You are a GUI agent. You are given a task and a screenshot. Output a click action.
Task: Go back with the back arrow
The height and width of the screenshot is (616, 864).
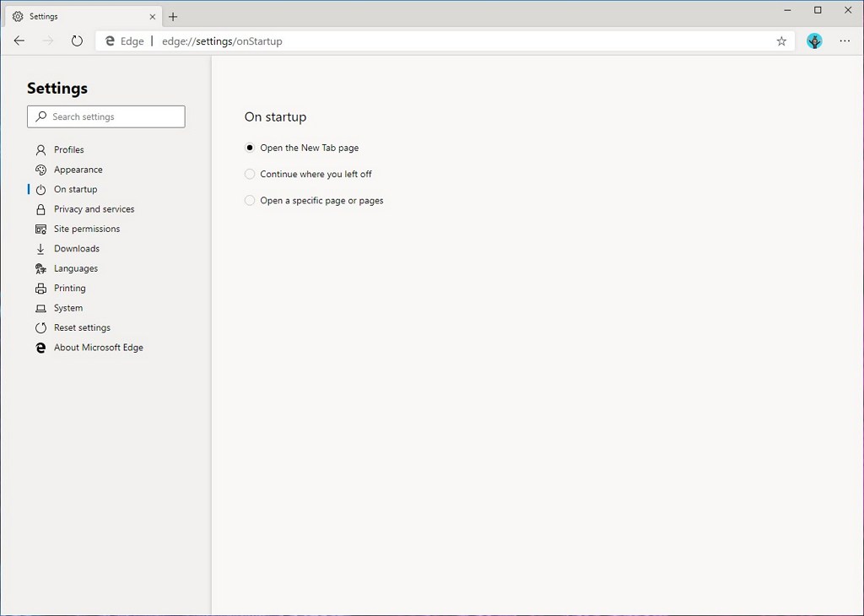click(x=19, y=41)
